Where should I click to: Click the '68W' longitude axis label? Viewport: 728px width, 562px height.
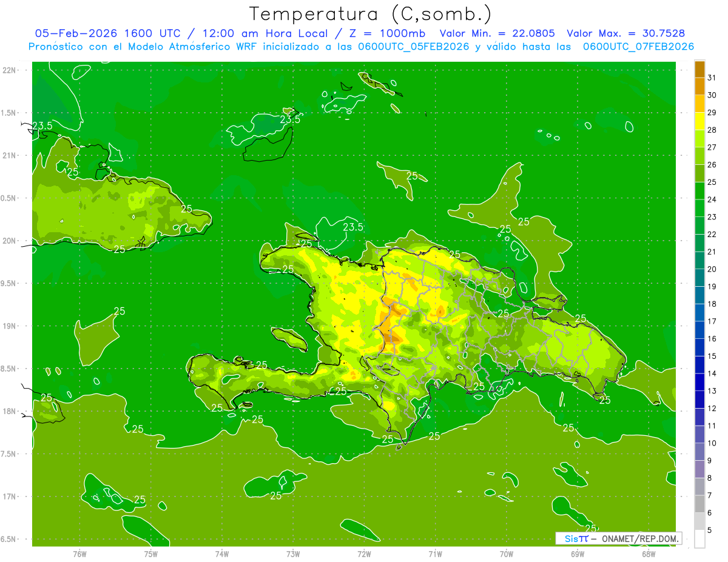[649, 554]
